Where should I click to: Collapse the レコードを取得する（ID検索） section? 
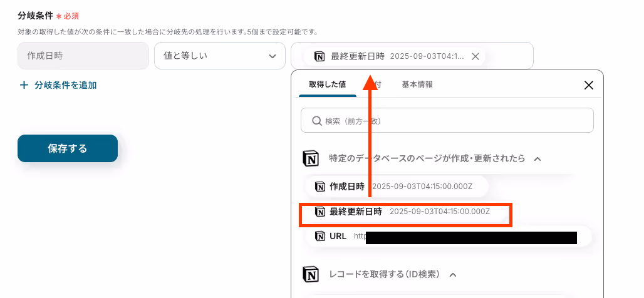(x=452, y=274)
